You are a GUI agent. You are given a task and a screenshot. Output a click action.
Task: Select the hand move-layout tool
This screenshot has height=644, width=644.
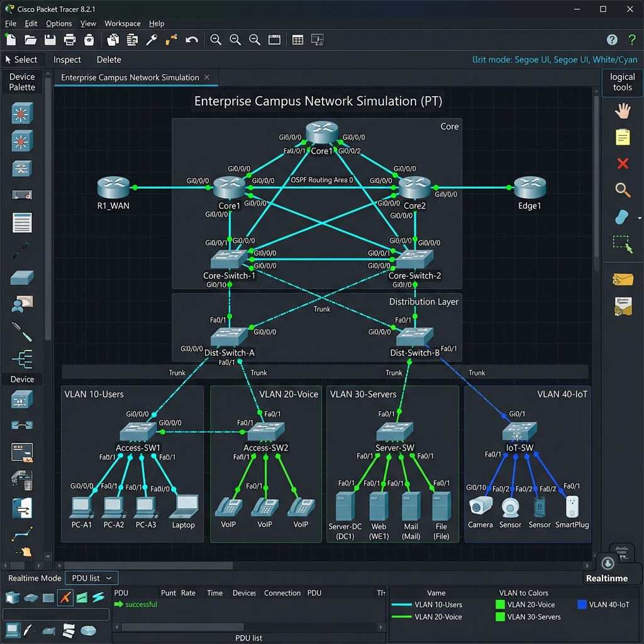[623, 111]
